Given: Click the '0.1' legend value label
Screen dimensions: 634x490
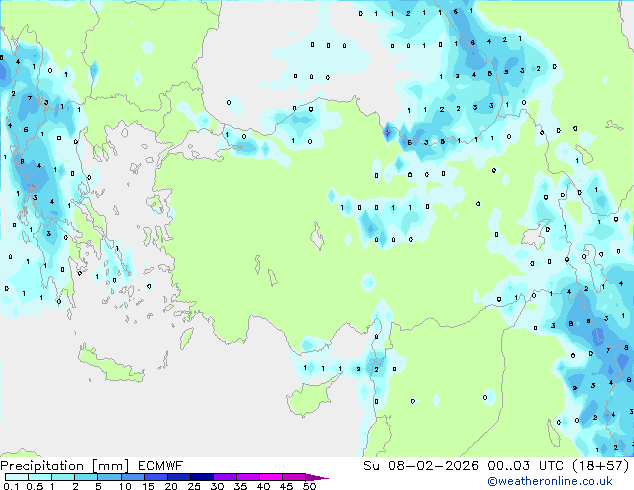Looking at the screenshot, I should click(x=11, y=486).
